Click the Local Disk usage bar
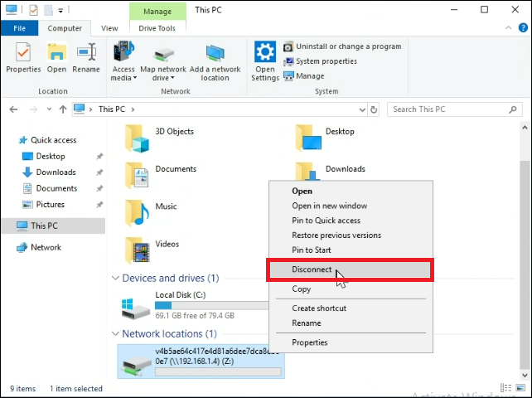The image size is (532, 398). click(x=211, y=306)
